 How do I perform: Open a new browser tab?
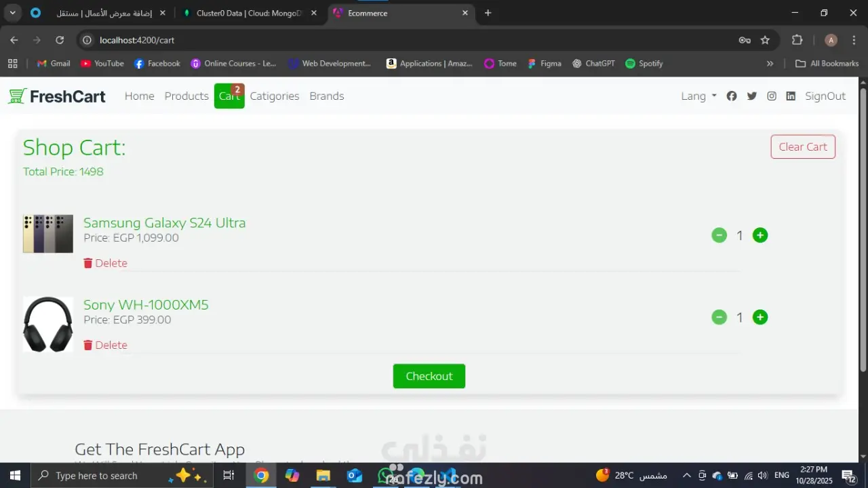pos(488,13)
